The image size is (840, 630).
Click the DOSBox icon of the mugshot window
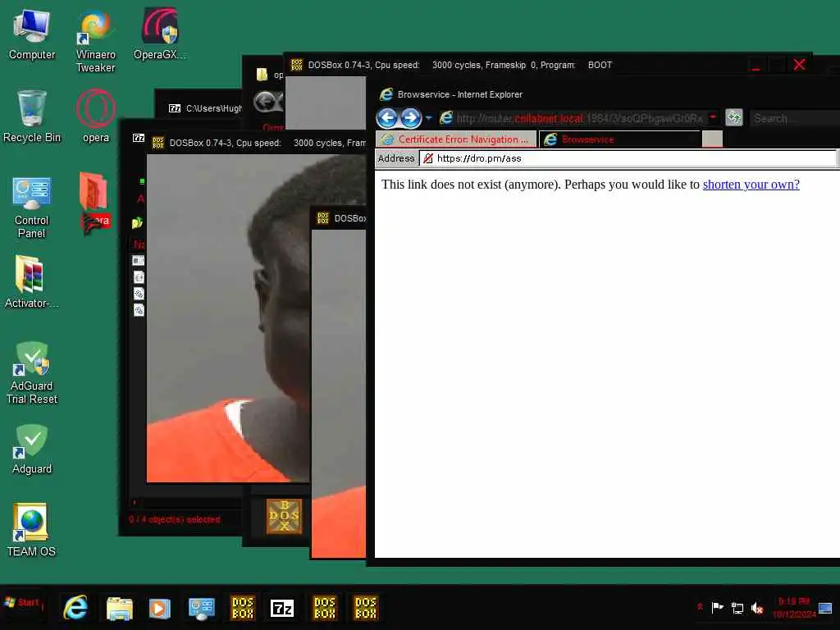click(158, 143)
